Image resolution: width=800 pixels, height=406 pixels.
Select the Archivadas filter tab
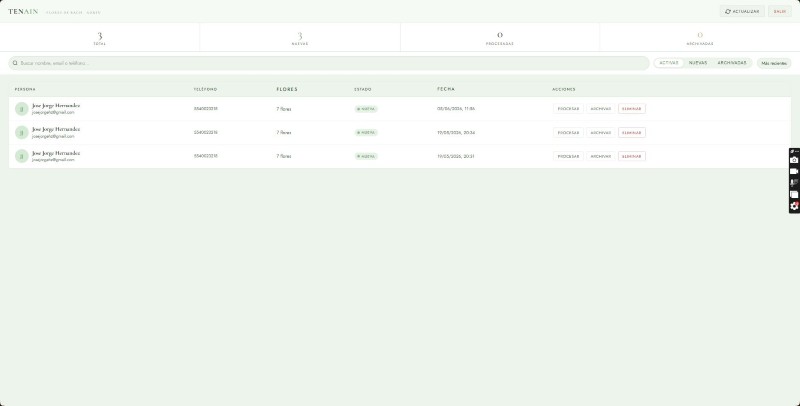tap(732, 63)
